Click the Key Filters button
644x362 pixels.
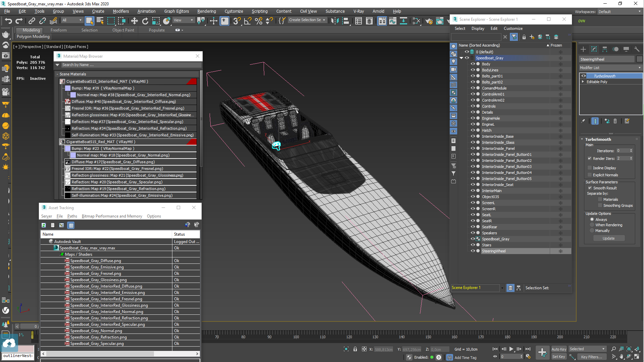click(x=591, y=357)
